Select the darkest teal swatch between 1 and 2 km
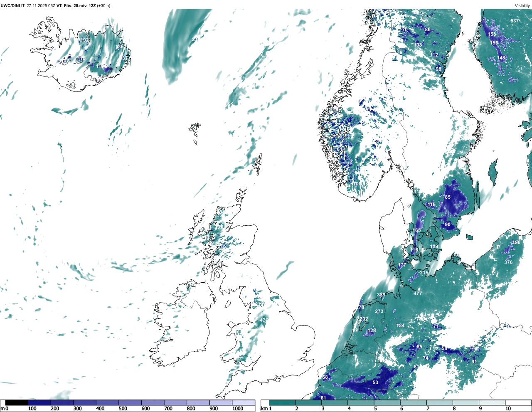532x412 pixels. click(x=282, y=403)
